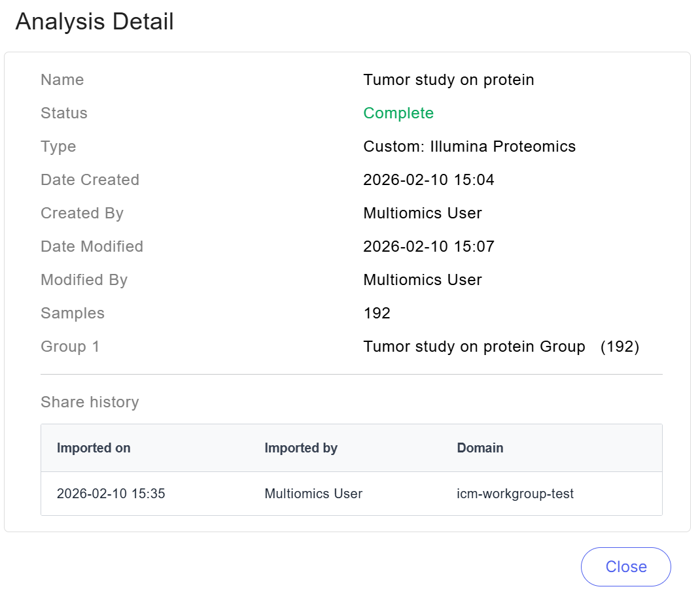Image resolution: width=700 pixels, height=593 pixels.
Task: Click the Custom: Illumina Proteomics type value
Action: pos(469,146)
